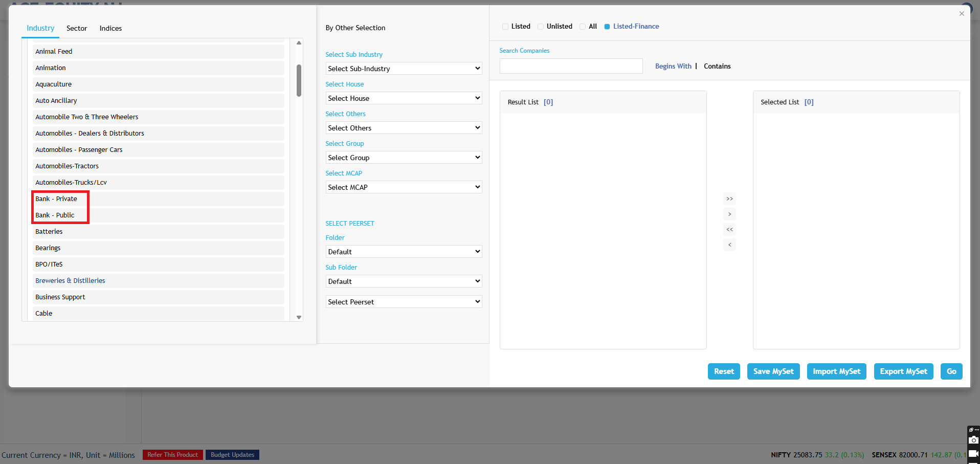Click the Search Companies text field
This screenshot has height=464, width=980.
click(x=571, y=66)
